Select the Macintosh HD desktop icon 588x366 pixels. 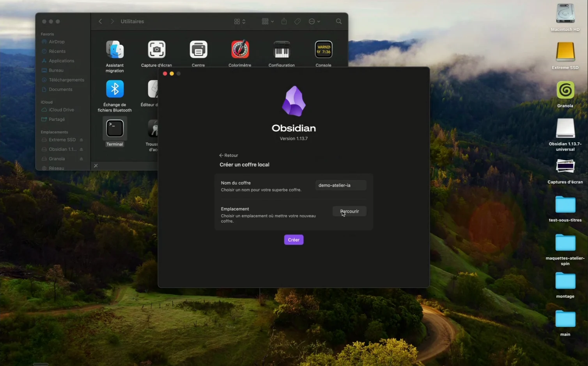[x=565, y=14]
